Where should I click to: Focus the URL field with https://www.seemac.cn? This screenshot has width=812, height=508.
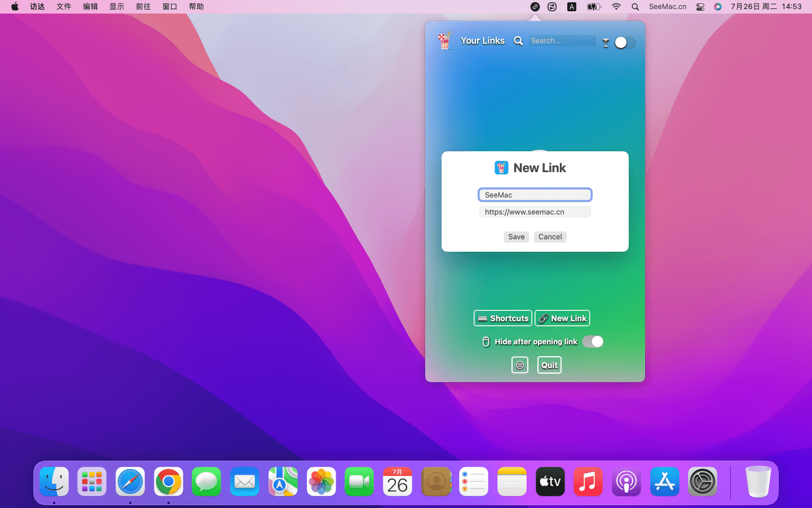535,212
